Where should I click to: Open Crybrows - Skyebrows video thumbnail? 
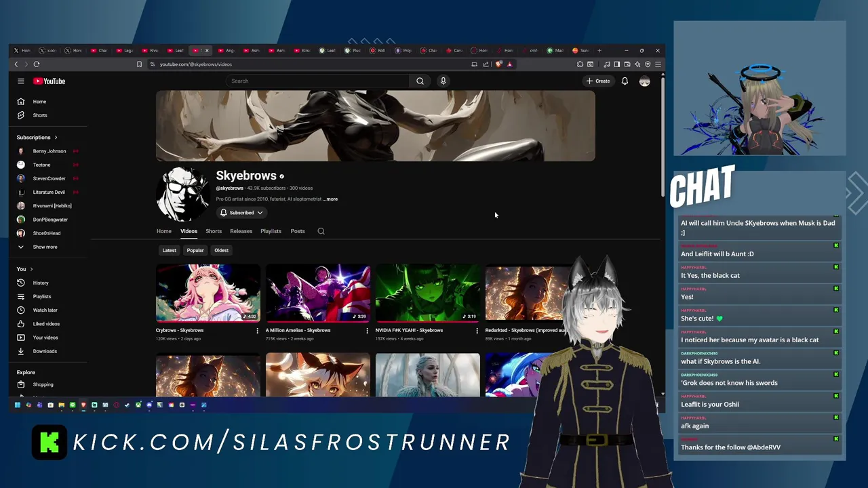point(208,293)
